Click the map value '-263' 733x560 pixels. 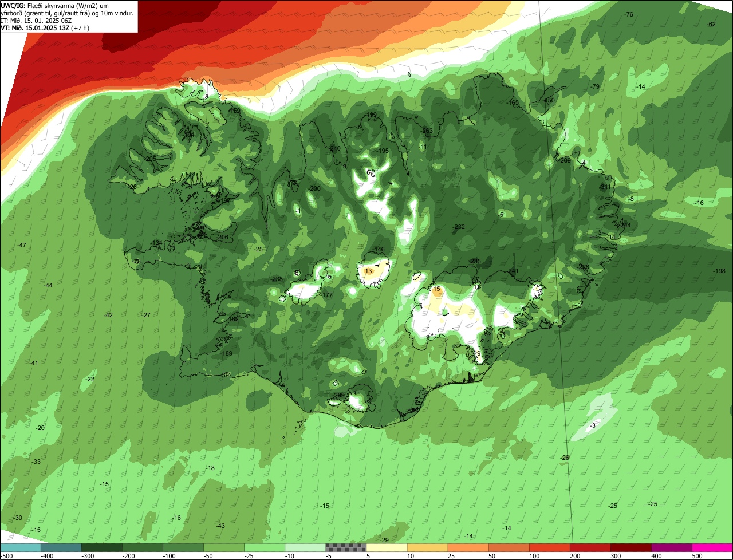(427, 131)
